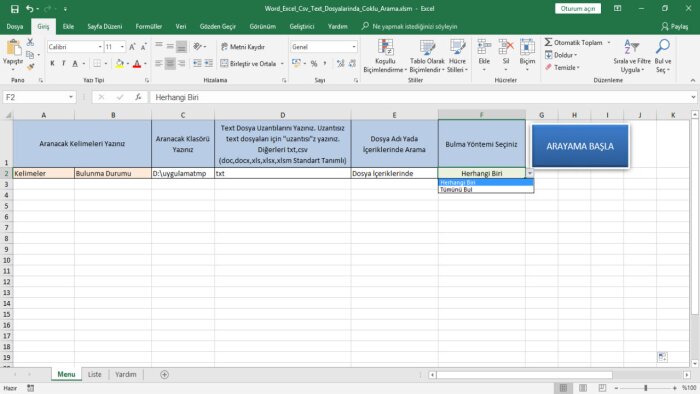This screenshot has width=700, height=394.
Task: Open the font color dropdown arrow
Action: 145,64
